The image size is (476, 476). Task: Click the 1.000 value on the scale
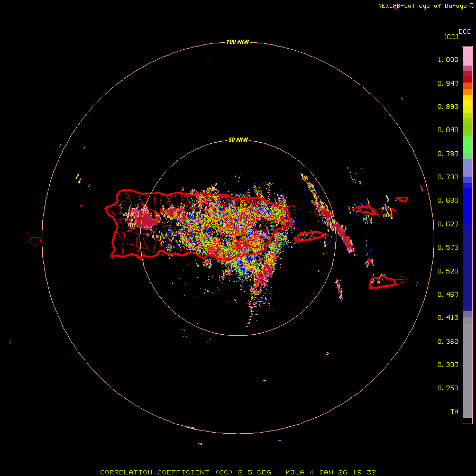(x=448, y=59)
